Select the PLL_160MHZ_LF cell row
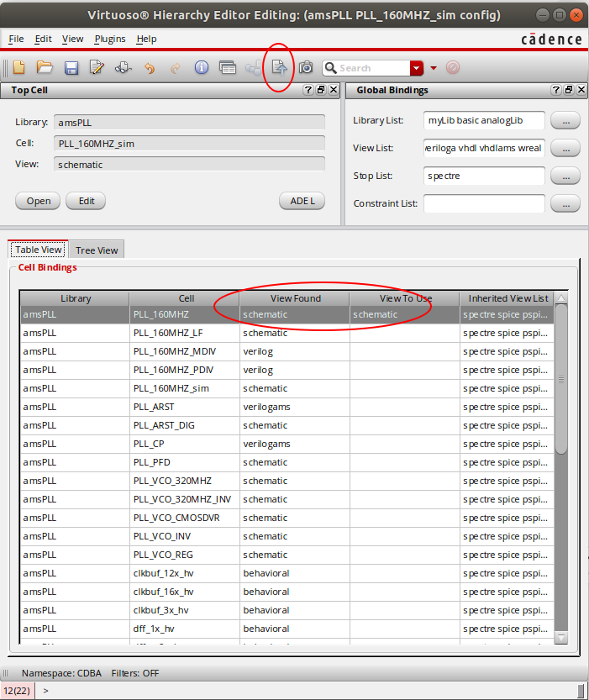This screenshot has width=589, height=700. point(287,333)
